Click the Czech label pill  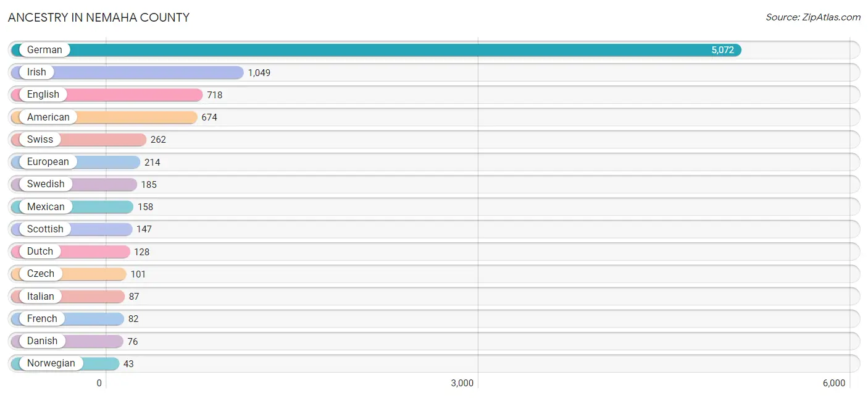(41, 274)
